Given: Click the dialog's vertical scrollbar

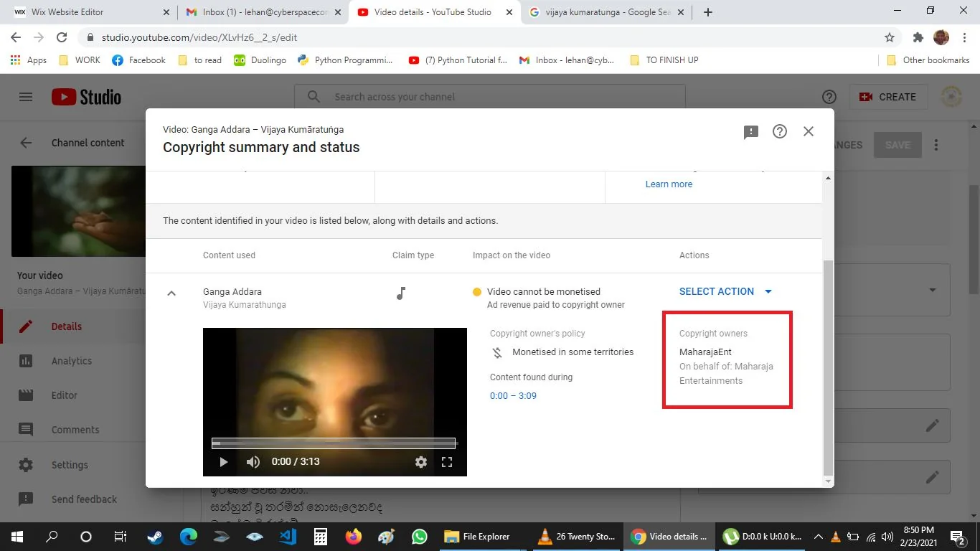Looking at the screenshot, I should coord(828,367).
